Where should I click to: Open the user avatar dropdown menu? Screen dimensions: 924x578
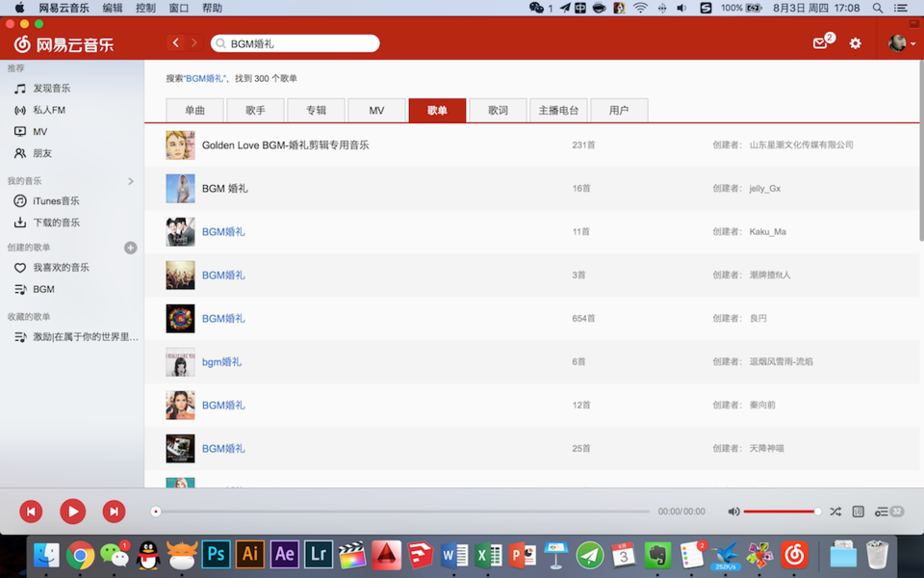902,43
